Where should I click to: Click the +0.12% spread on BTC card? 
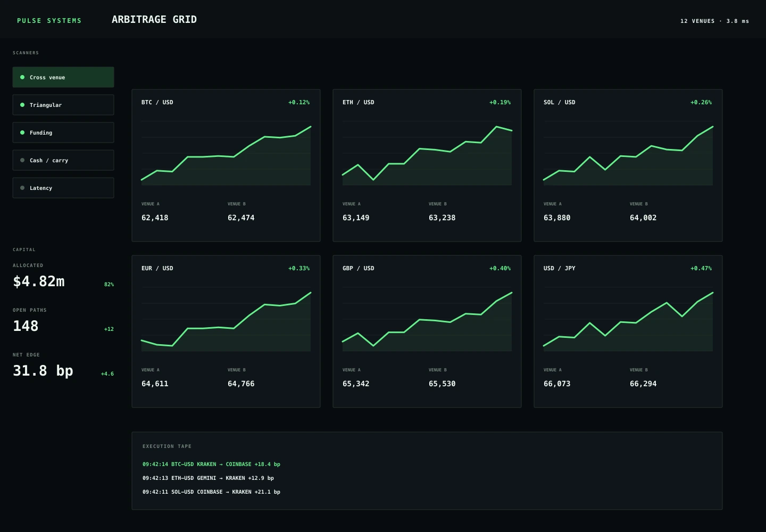coord(299,102)
